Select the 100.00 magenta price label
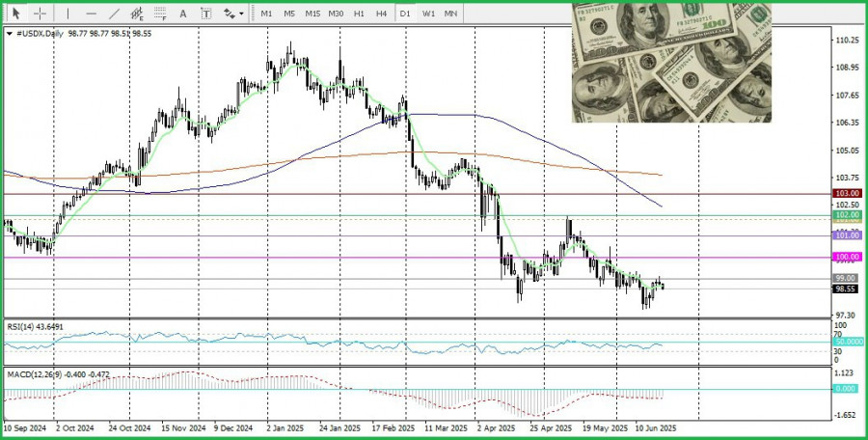 tap(848, 257)
